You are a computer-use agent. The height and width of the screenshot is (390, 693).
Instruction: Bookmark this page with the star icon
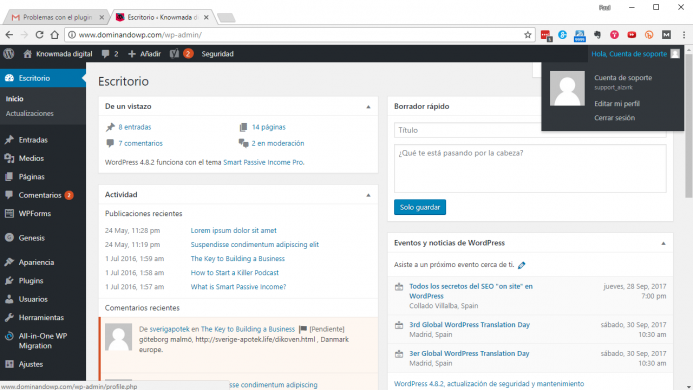pos(527,35)
